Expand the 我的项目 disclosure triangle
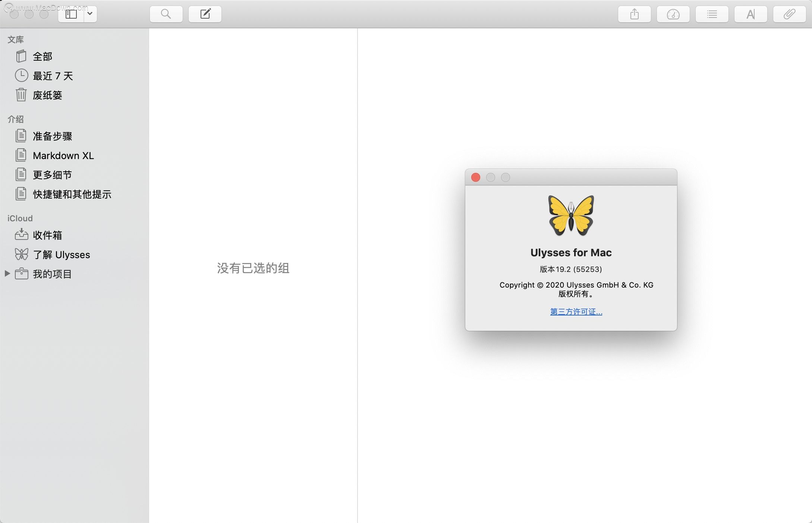Viewport: 812px width, 523px height. pyautogui.click(x=7, y=274)
